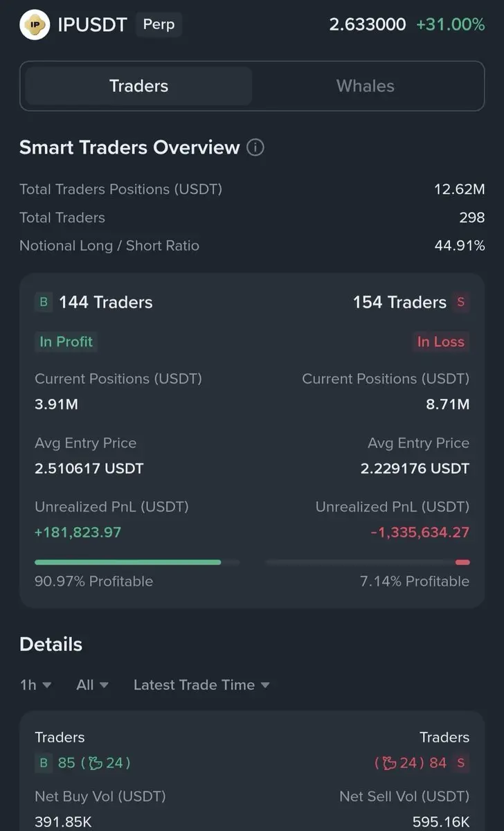Click the red S badge in Details card
504x831 pixels.
click(x=460, y=763)
